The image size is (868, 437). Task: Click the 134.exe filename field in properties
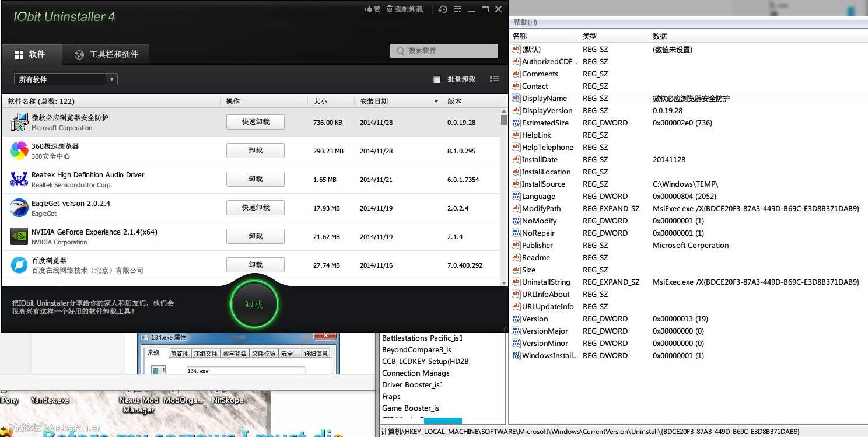click(245, 371)
